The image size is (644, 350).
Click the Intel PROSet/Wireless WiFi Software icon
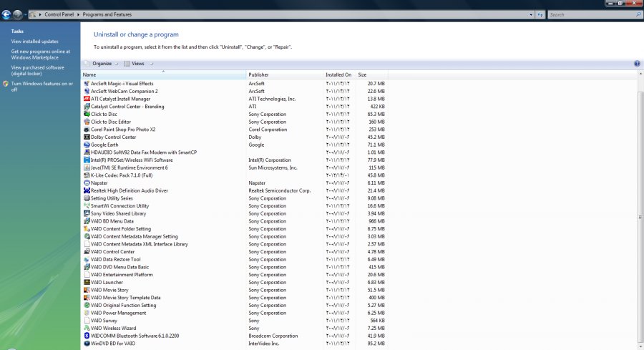[87, 160]
